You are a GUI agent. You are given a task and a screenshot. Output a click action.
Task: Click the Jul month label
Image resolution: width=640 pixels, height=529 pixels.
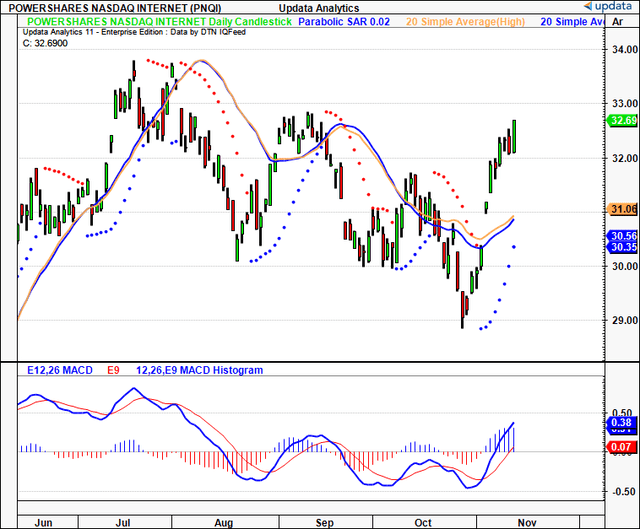click(x=123, y=523)
